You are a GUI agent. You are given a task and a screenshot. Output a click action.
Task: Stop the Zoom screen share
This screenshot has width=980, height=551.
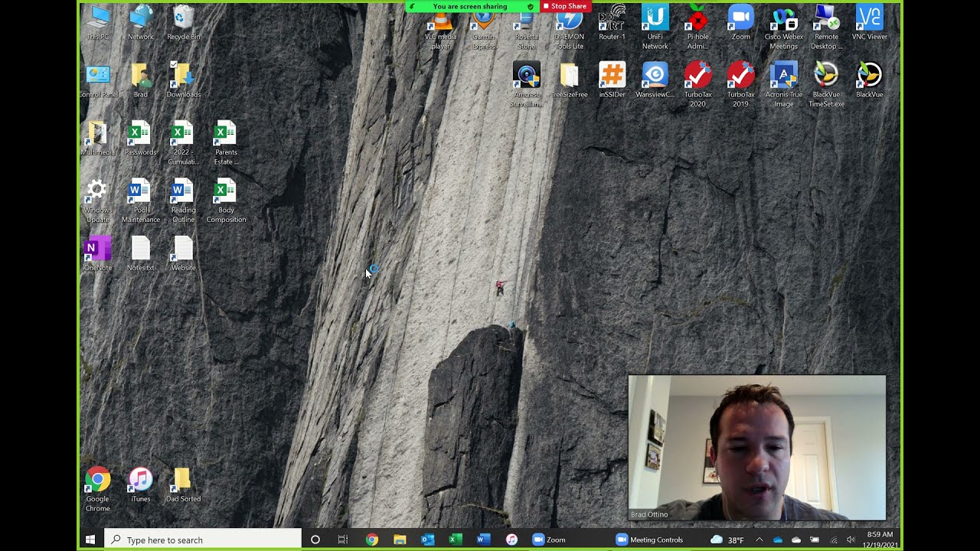[565, 6]
